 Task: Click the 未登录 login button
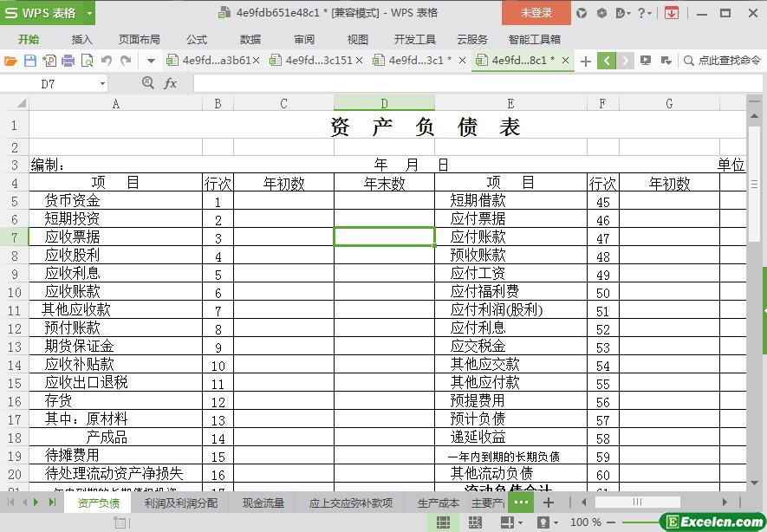coord(536,13)
